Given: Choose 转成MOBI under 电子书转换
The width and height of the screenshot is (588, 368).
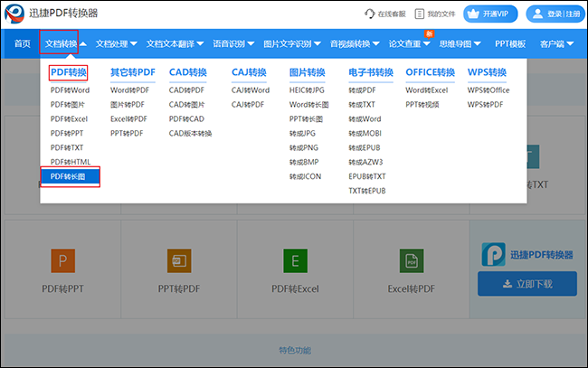Looking at the screenshot, I should (x=365, y=133).
